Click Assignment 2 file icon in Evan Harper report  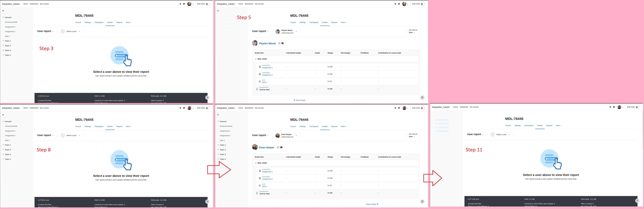point(260,178)
